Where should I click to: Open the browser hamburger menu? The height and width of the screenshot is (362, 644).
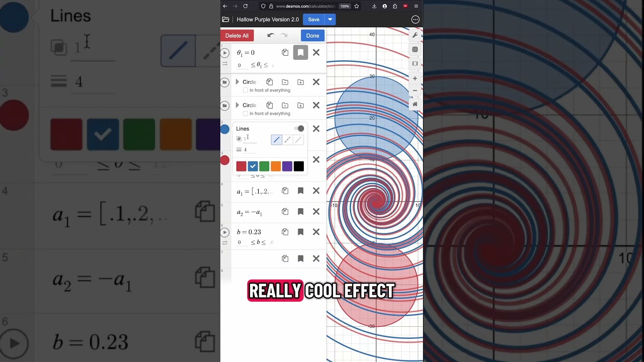click(x=416, y=6)
